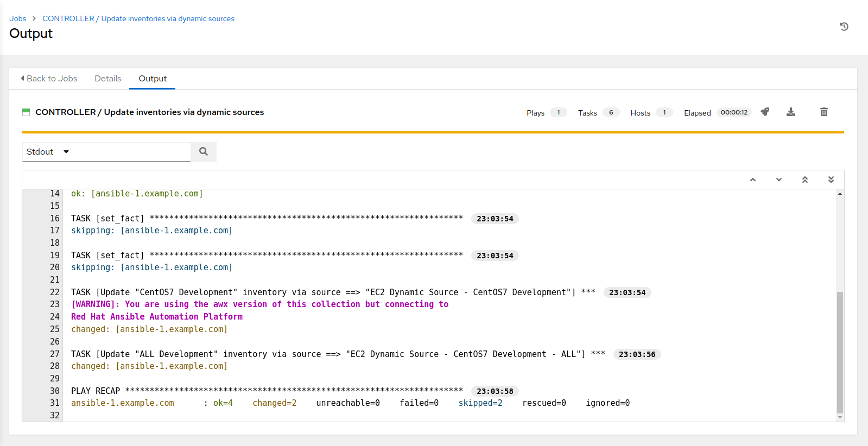Open the CONTROLLER / Update inventories breadcrumb link

[x=138, y=18]
